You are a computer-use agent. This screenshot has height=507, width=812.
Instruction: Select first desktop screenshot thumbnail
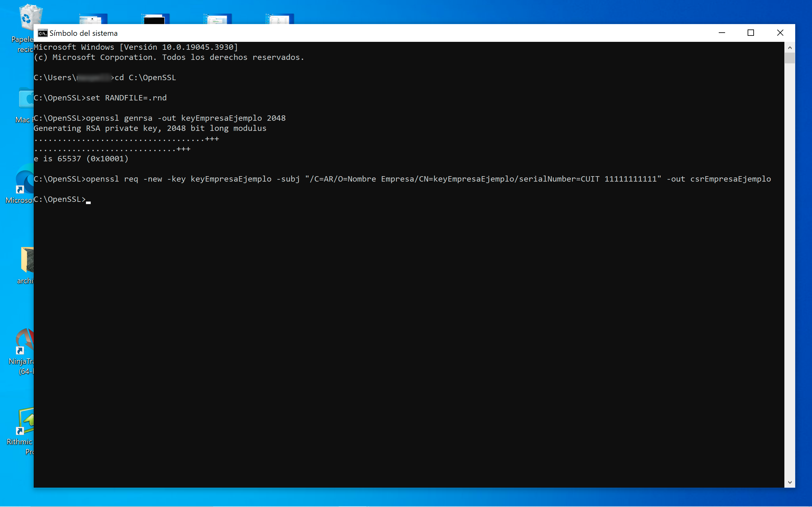93,19
